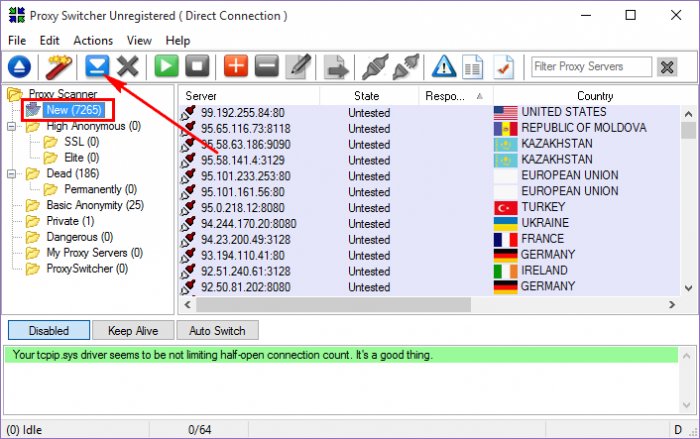Image resolution: width=700 pixels, height=439 pixels.
Task: Click the IRELAND country cell
Action: pos(544,270)
